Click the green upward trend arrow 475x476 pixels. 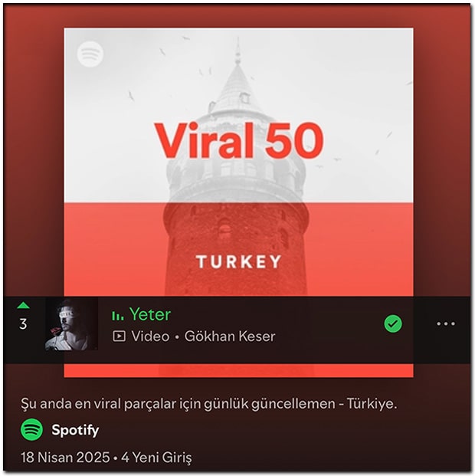click(x=24, y=305)
